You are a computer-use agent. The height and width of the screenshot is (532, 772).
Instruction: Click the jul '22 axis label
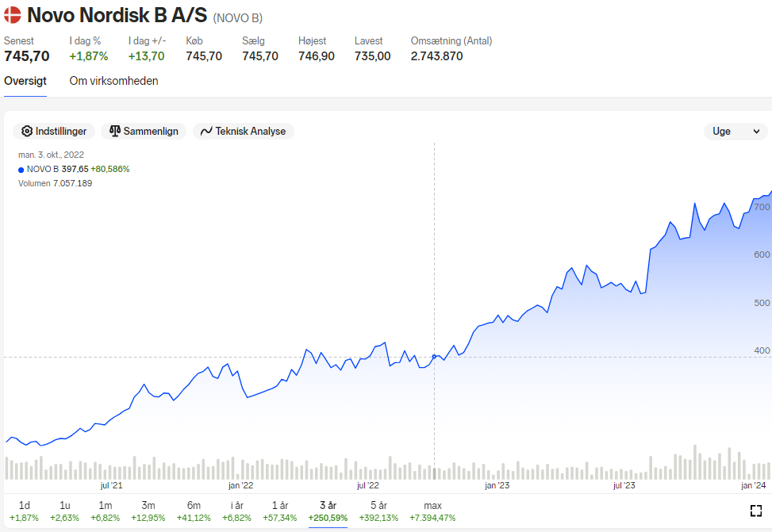368,485
